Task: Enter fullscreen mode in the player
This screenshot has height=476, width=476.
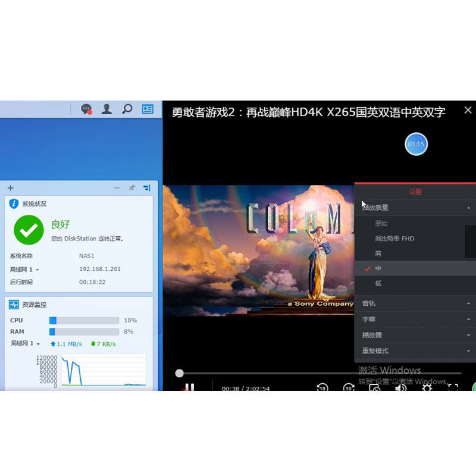Action: coord(453,388)
